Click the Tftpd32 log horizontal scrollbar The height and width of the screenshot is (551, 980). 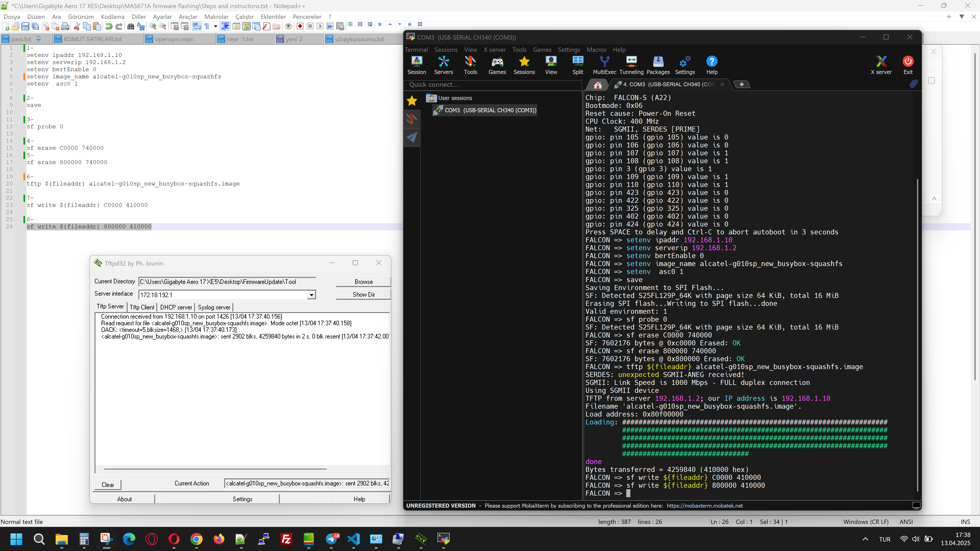point(215,469)
